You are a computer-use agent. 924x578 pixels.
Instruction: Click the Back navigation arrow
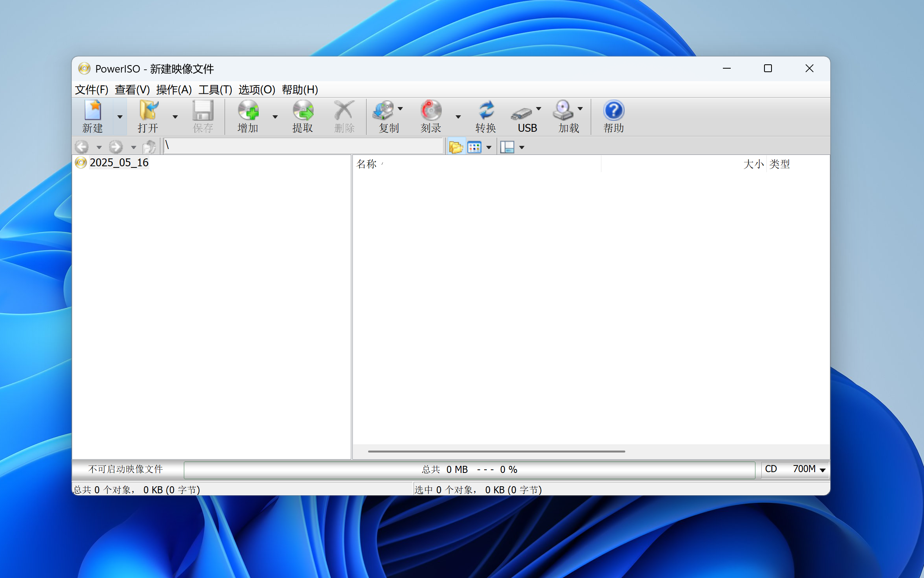point(82,147)
